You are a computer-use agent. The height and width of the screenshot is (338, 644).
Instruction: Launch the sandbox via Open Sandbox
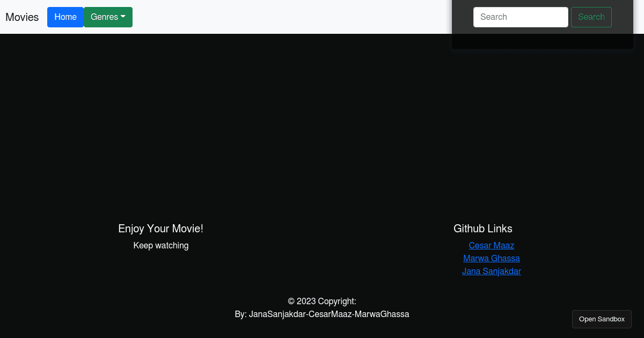pyautogui.click(x=602, y=319)
